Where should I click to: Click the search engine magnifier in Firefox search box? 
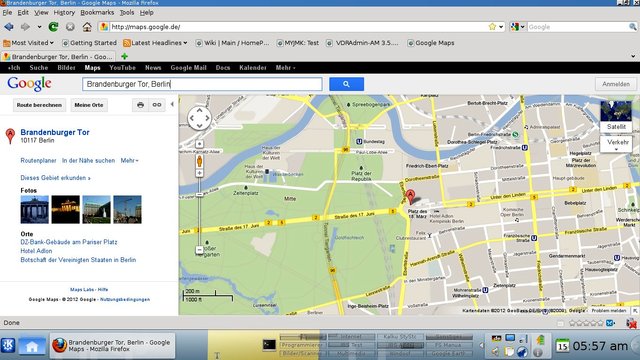633,27
